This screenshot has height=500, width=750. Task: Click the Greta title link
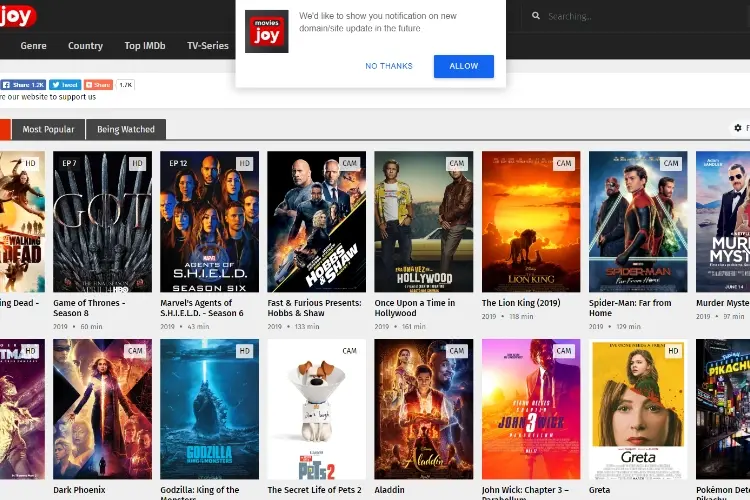(x=599, y=490)
